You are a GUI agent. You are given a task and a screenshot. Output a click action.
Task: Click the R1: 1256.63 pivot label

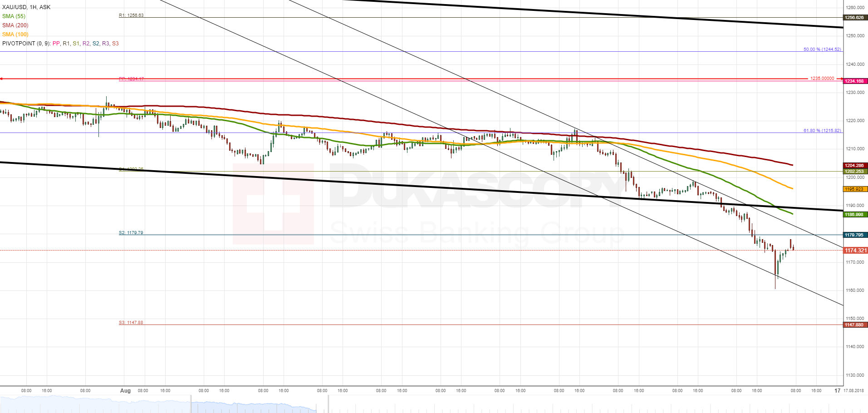coord(131,15)
